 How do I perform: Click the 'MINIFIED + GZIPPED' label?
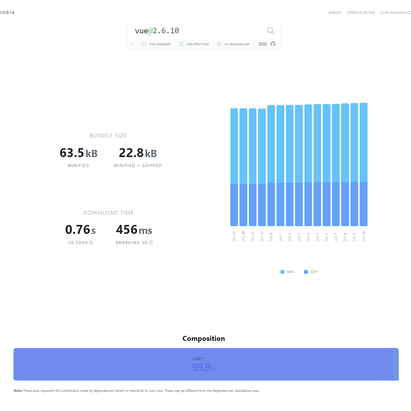coord(137,166)
